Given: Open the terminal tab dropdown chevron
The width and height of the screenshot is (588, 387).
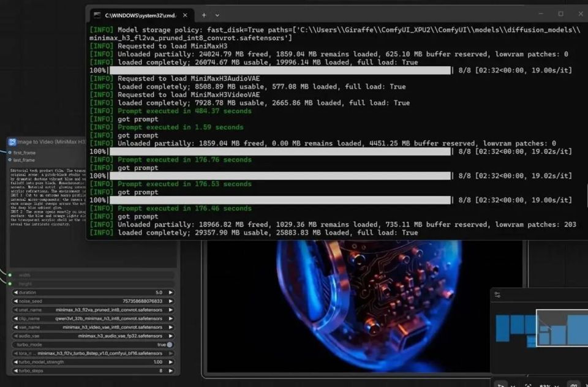Looking at the screenshot, I should [217, 15].
